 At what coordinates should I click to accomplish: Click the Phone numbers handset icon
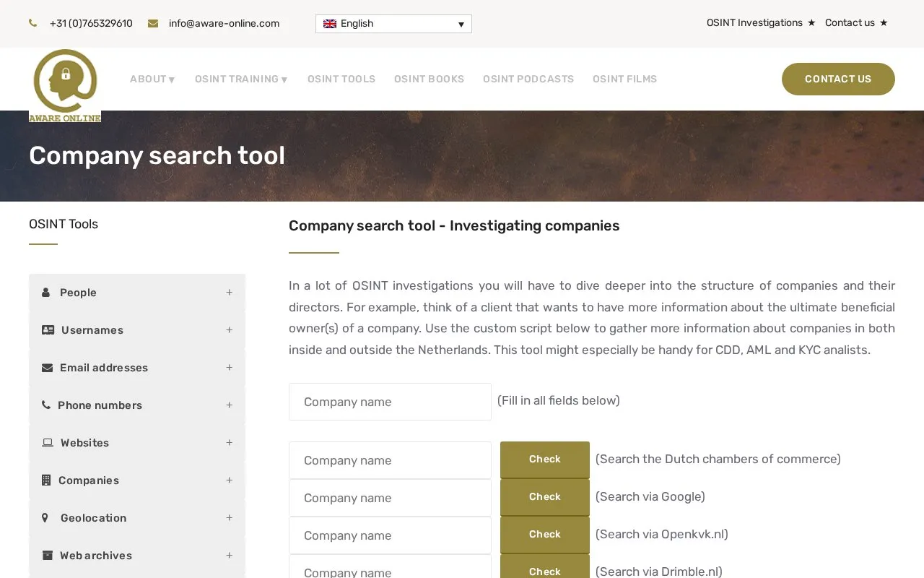click(46, 405)
